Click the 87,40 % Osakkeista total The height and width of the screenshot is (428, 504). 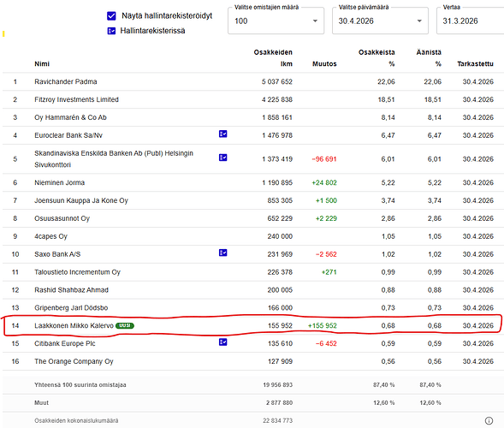(x=384, y=385)
